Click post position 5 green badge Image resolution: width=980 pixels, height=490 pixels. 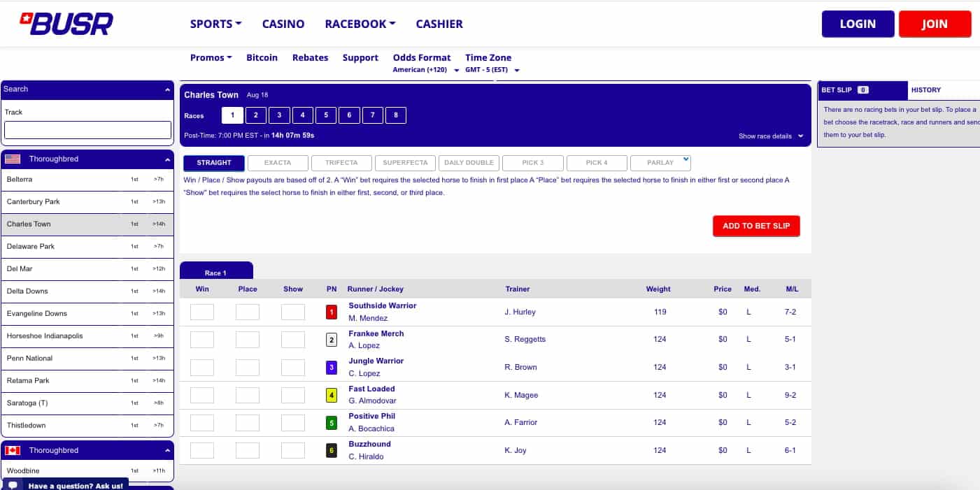tap(332, 422)
